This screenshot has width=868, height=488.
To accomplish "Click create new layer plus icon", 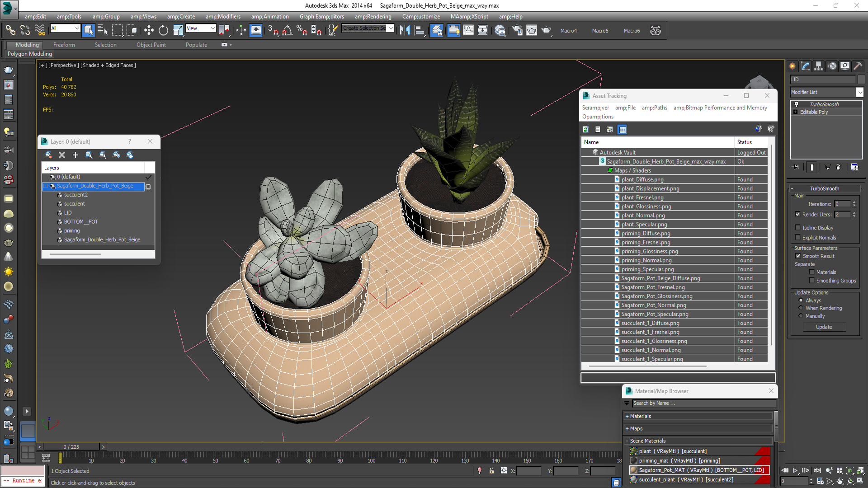I will (x=75, y=155).
